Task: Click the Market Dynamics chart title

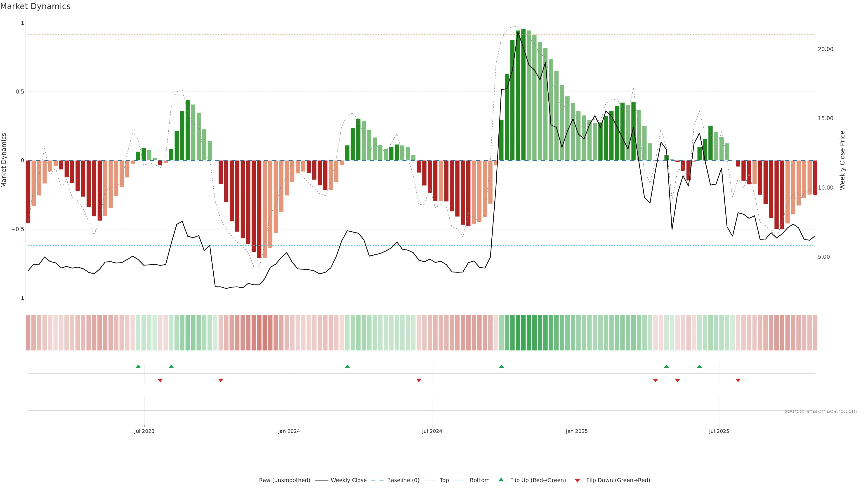Action: (x=35, y=6)
